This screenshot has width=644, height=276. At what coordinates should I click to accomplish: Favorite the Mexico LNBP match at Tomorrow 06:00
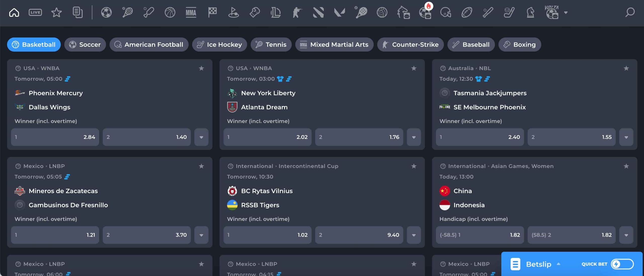201,264
